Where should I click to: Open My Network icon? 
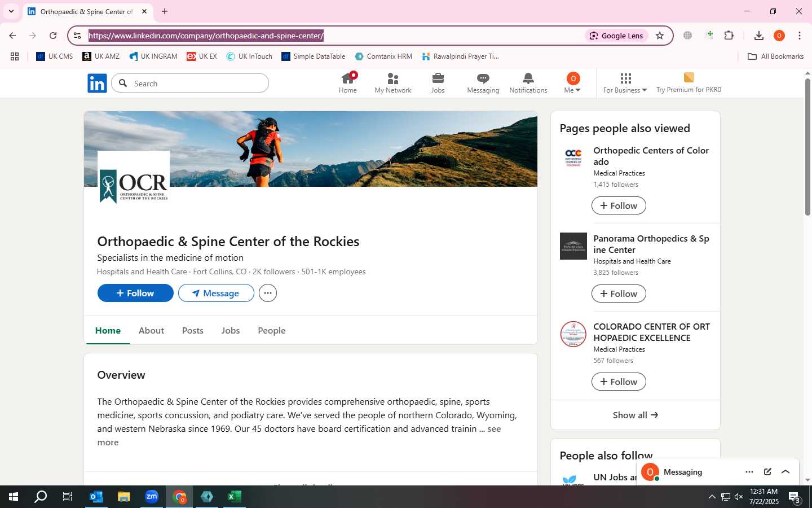[x=393, y=83]
